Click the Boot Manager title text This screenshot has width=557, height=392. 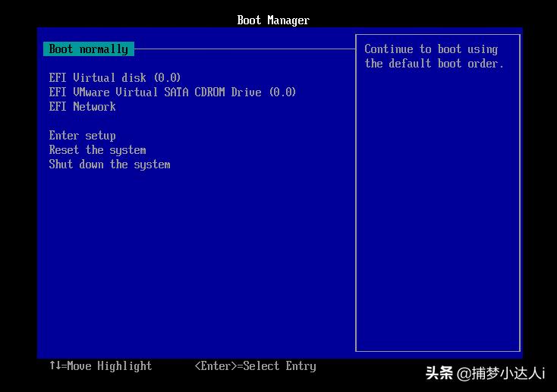pos(273,20)
